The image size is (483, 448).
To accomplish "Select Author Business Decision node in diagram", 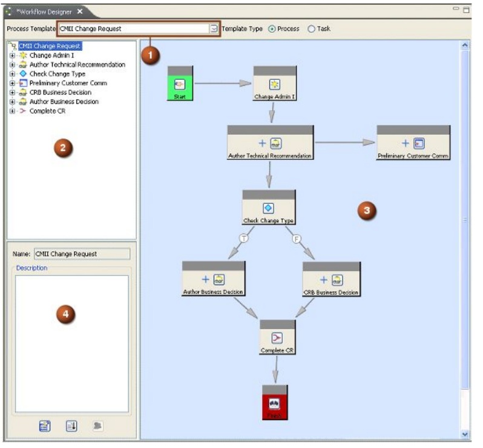I will (x=213, y=278).
